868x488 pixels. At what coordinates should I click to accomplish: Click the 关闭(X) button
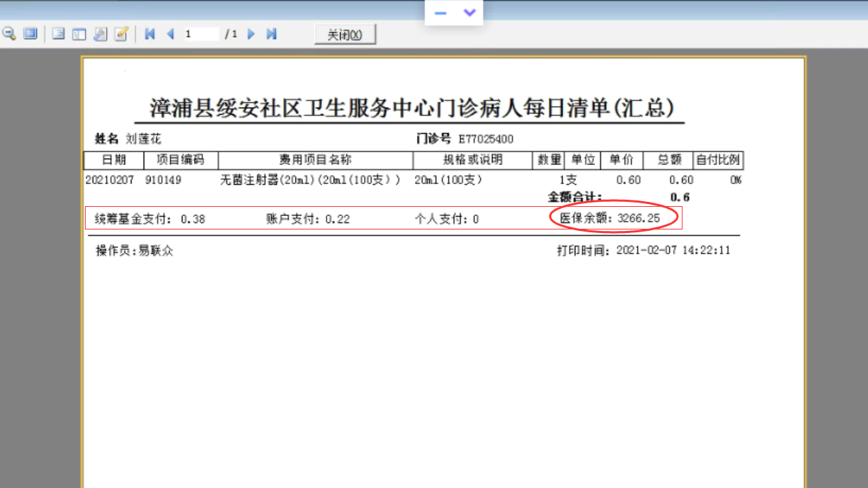pyautogui.click(x=345, y=35)
